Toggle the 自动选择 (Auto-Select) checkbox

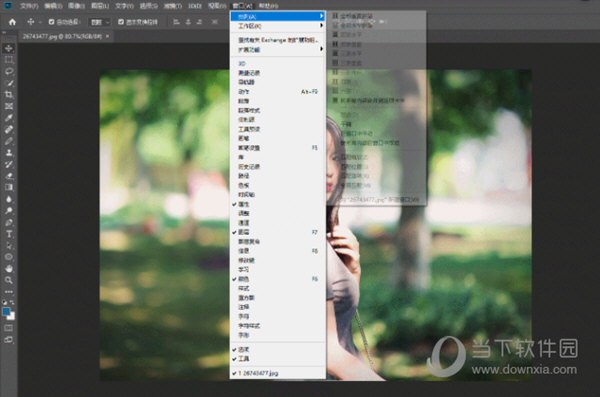(x=51, y=22)
